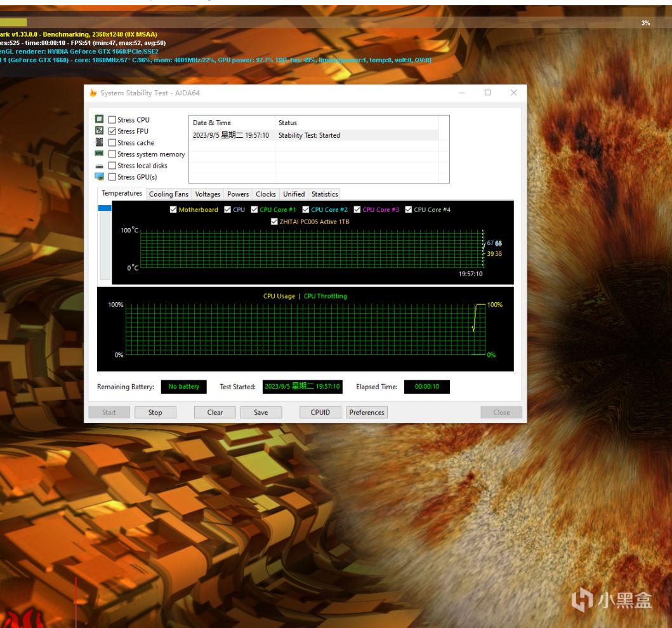Viewport: 672px width, 628px height.
Task: Click the disk drive icon beside Stress local disks
Action: click(x=100, y=166)
